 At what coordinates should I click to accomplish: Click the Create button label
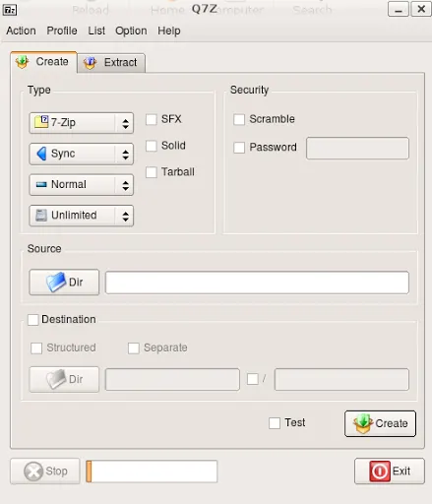[392, 423]
